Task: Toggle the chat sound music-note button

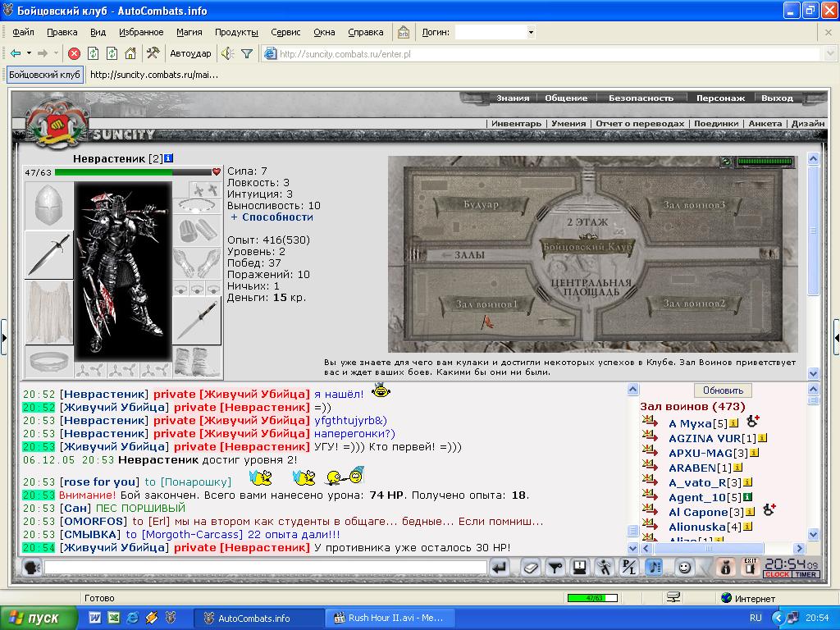Action: click(654, 568)
